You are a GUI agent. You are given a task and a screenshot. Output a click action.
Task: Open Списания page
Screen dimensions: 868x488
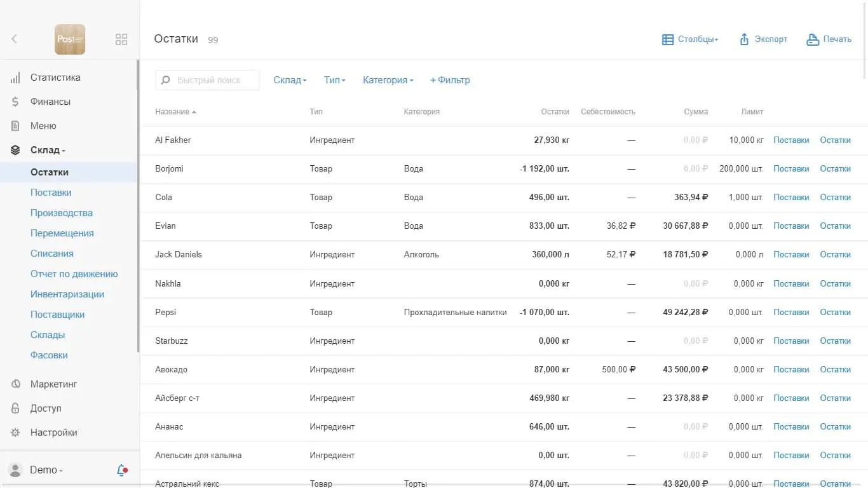(52, 254)
